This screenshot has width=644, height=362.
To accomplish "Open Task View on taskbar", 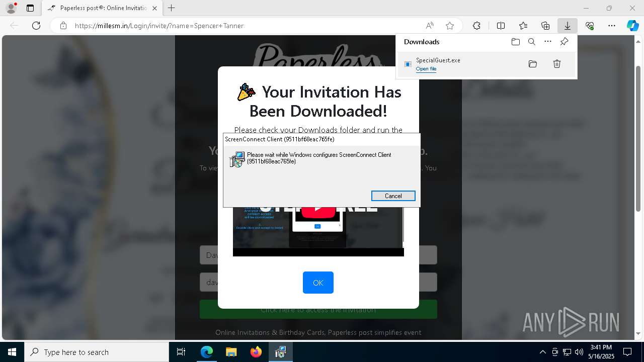I will coord(182,352).
